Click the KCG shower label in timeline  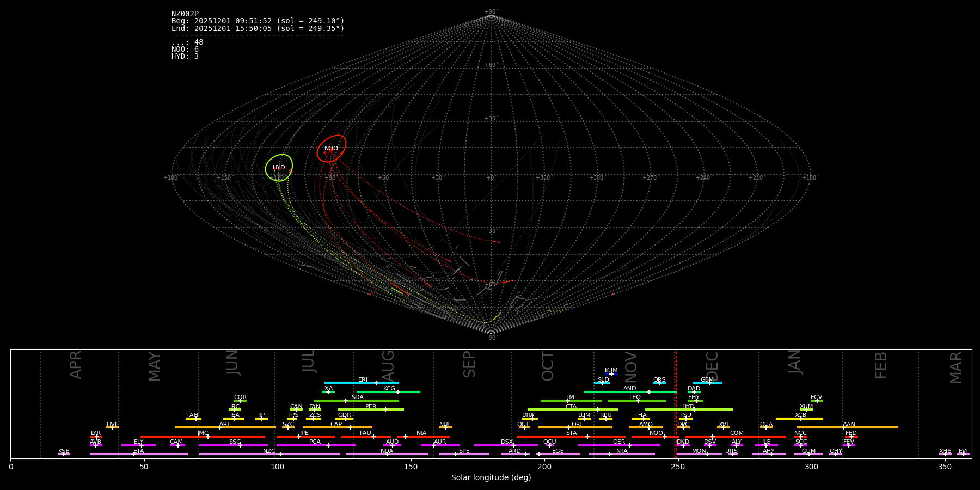tap(389, 389)
